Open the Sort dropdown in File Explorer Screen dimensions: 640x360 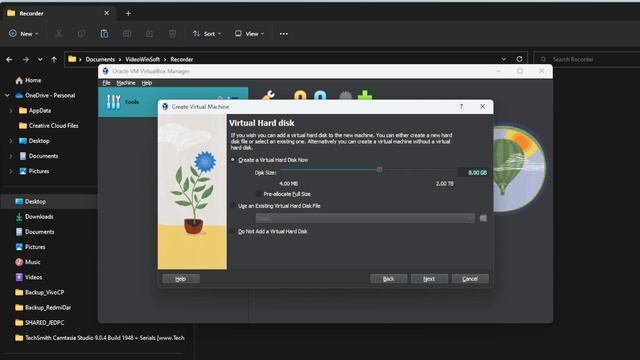(x=207, y=33)
